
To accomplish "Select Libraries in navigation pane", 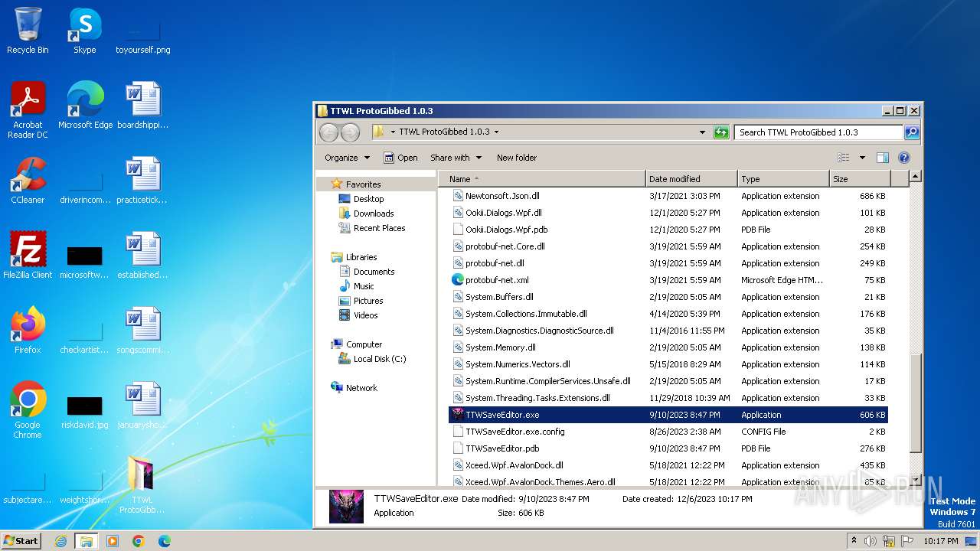I will 361,257.
